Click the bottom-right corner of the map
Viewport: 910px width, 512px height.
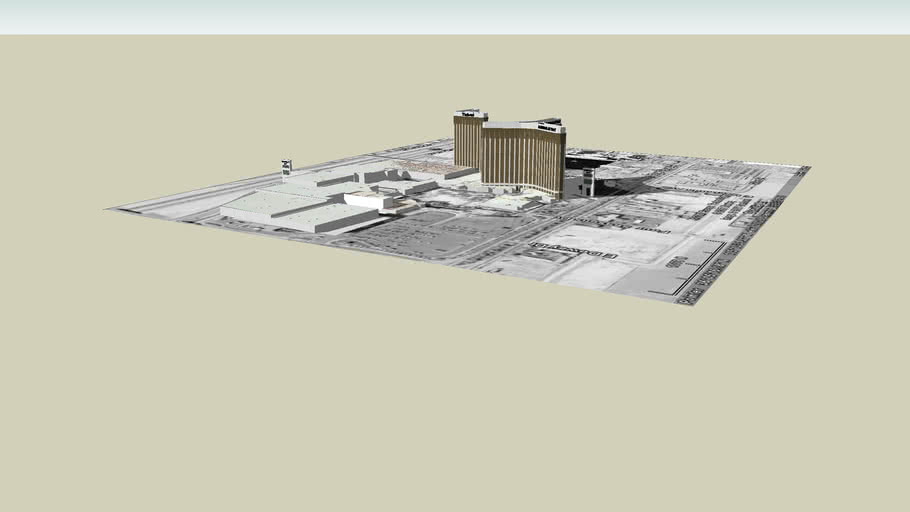pyautogui.click(x=686, y=301)
